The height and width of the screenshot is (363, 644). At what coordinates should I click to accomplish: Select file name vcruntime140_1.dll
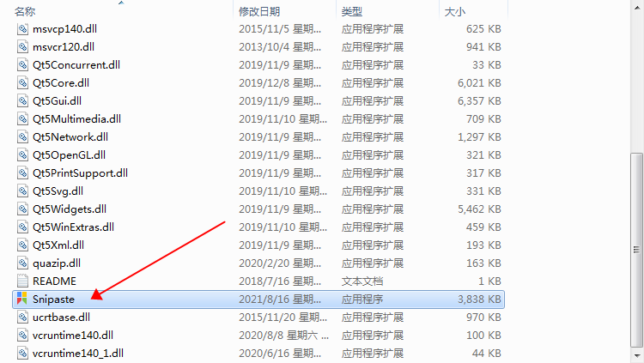[x=78, y=354]
